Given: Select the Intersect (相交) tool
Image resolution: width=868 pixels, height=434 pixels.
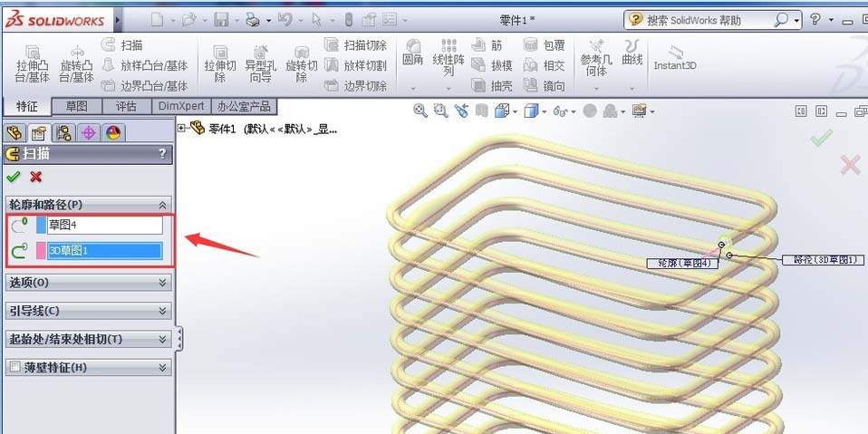Looking at the screenshot, I should 544,65.
